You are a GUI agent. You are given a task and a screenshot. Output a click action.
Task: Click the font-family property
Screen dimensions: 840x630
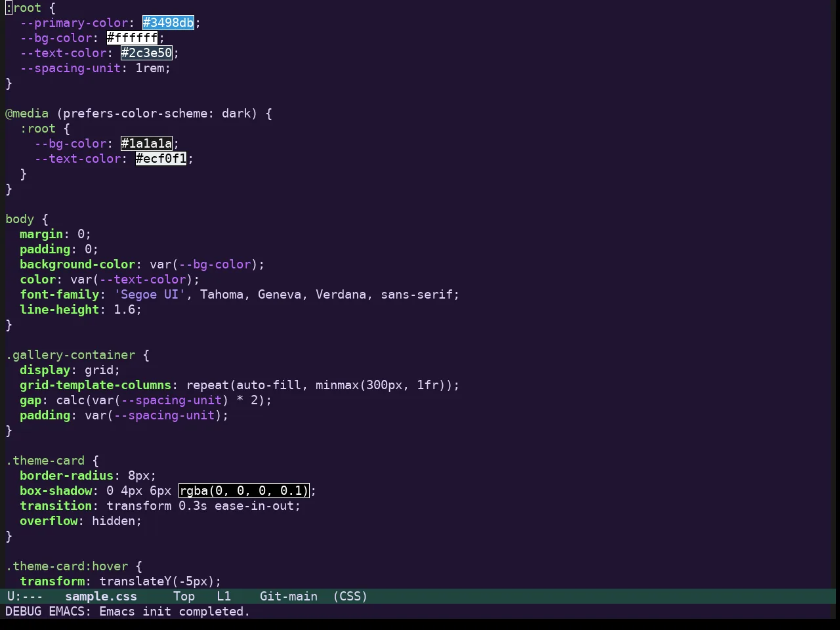60,295
